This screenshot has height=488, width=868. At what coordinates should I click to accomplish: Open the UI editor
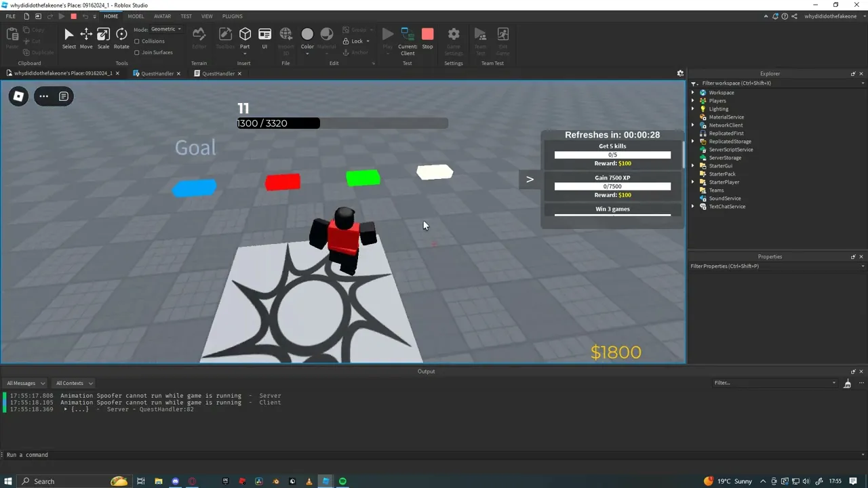264,38
